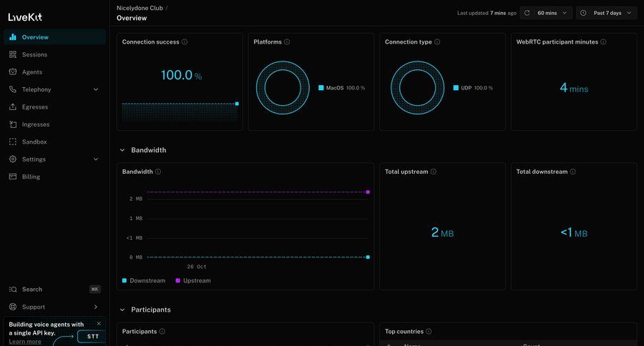Click the Agents robot icon

pos(13,71)
